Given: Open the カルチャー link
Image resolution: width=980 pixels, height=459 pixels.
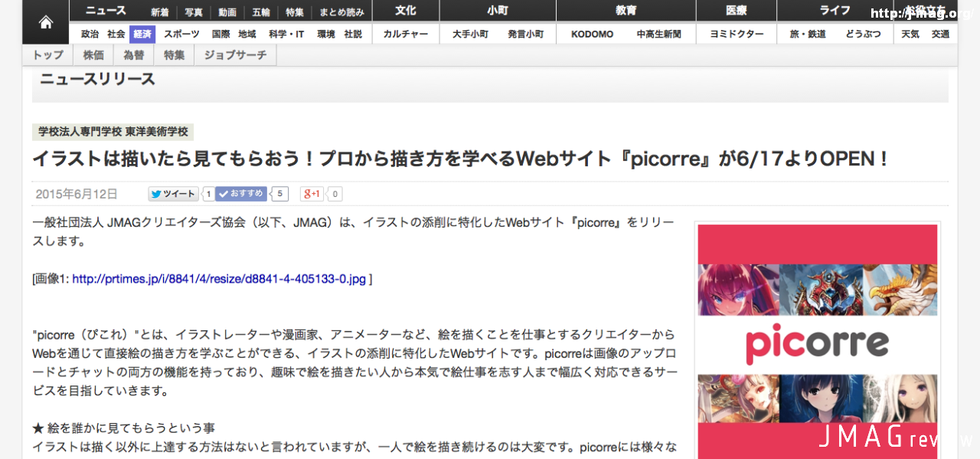Looking at the screenshot, I should (406, 34).
